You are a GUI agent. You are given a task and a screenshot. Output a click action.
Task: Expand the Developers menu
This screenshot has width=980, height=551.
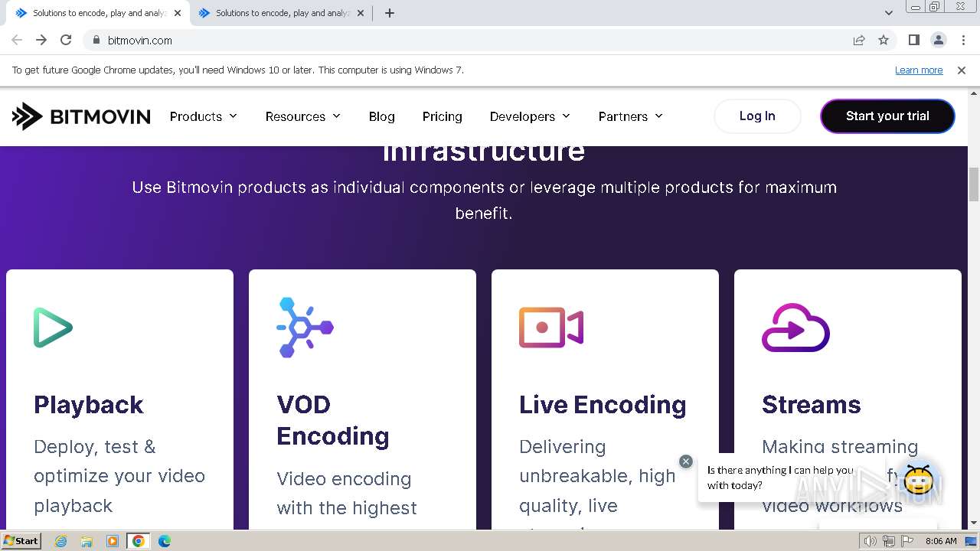click(x=531, y=116)
